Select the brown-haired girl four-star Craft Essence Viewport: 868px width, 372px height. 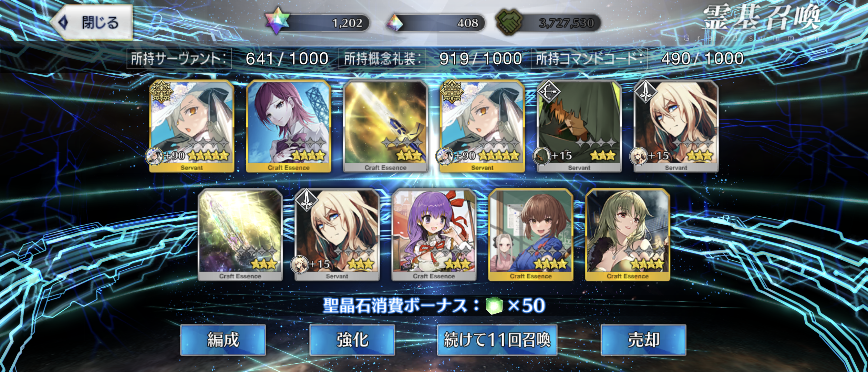[531, 235]
